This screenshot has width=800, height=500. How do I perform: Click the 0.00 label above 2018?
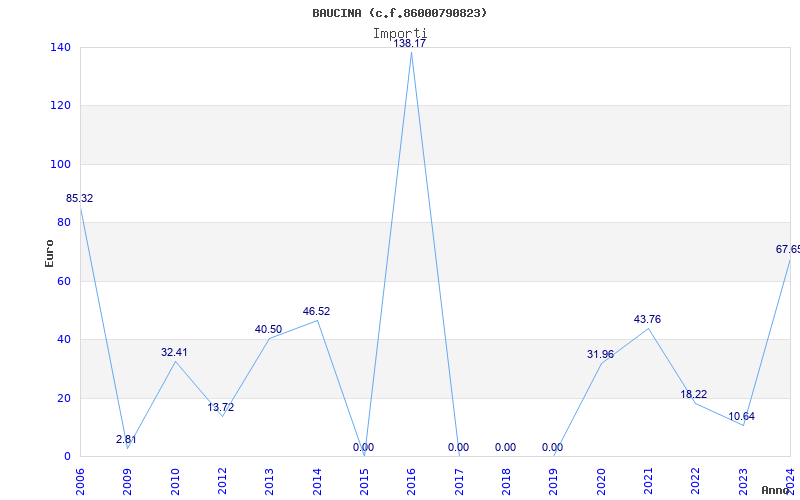506,447
